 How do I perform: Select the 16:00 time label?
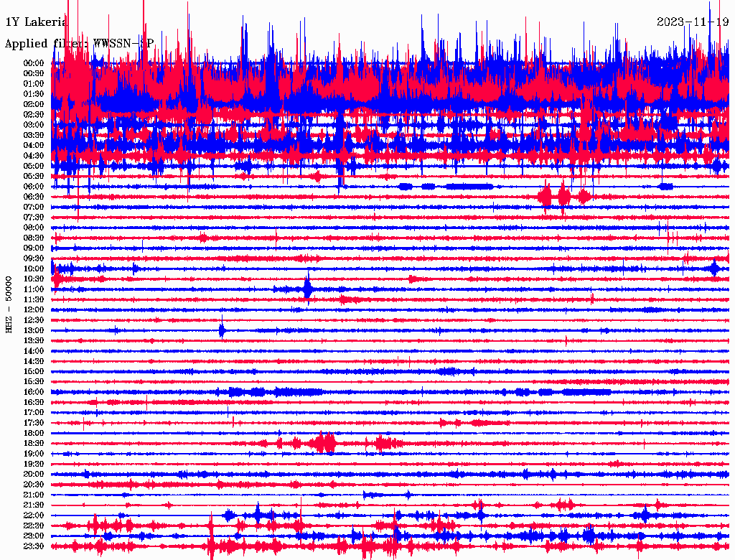click(x=34, y=393)
